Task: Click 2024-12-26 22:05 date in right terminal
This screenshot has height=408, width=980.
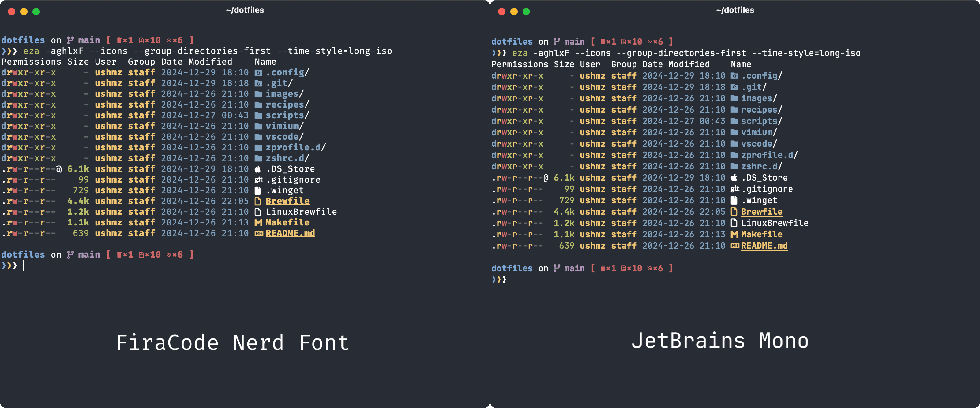Action: (684, 212)
